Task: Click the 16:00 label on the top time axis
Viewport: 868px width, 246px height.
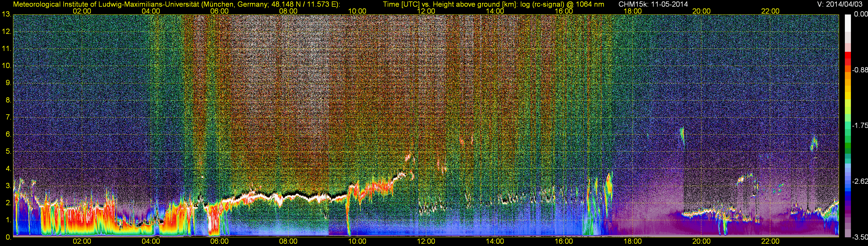Action: point(564,11)
